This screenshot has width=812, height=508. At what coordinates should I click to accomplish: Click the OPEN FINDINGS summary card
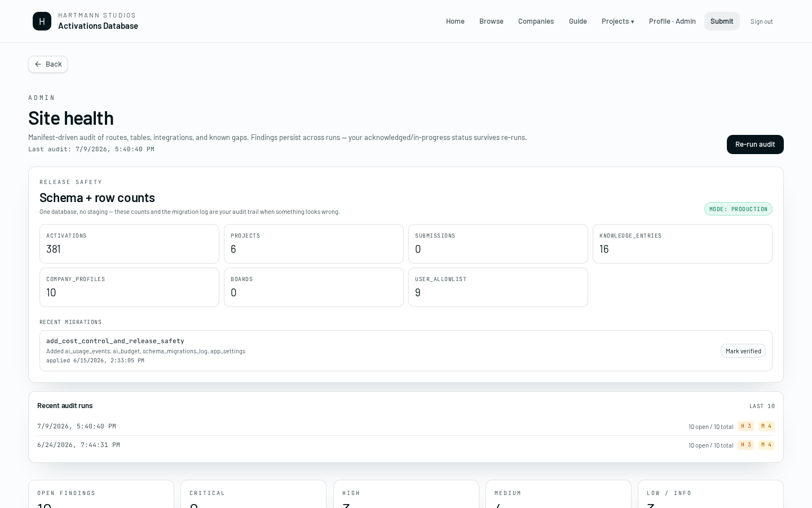pos(101,494)
